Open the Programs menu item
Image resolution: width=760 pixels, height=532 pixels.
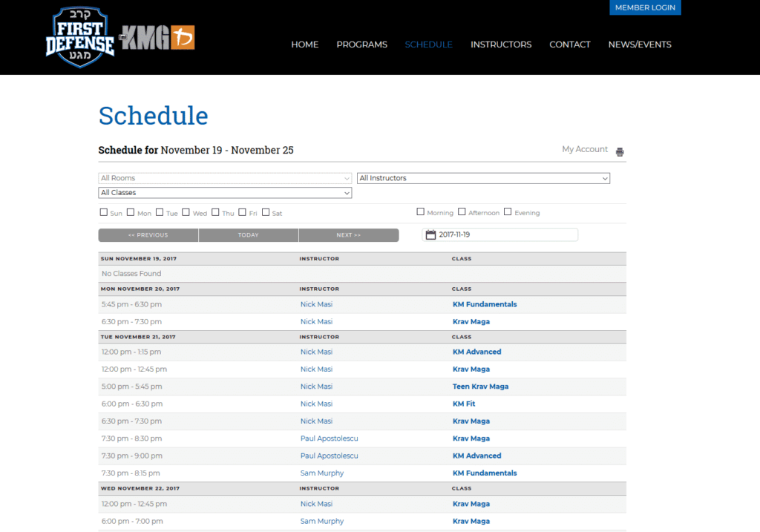[x=361, y=45]
